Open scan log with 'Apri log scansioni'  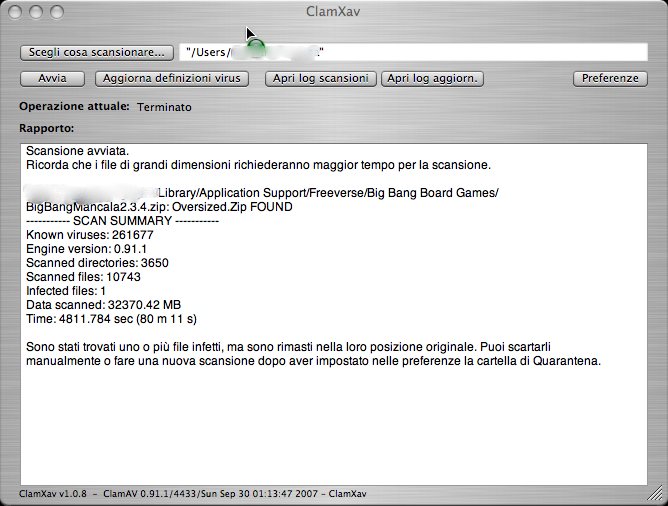320,79
